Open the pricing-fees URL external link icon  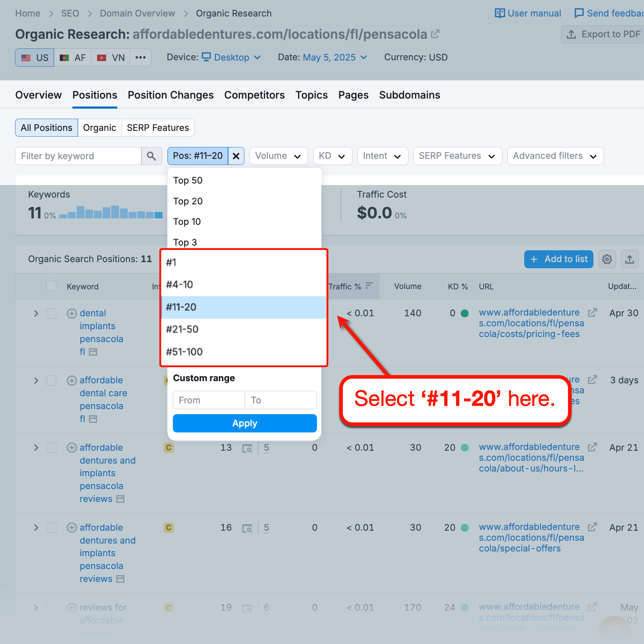tap(592, 312)
